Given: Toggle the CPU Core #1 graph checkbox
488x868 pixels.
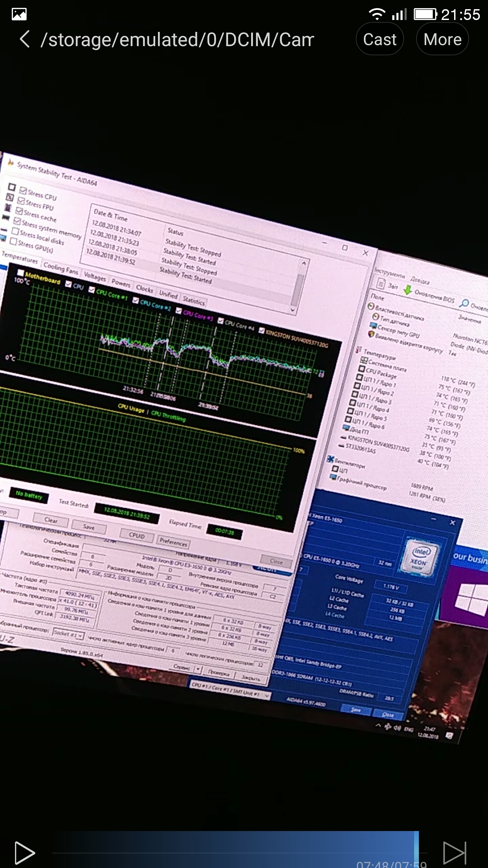Looking at the screenshot, I should click(91, 290).
